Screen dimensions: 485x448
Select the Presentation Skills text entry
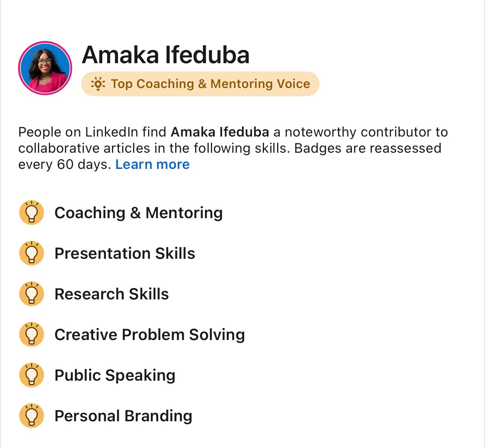[125, 254]
